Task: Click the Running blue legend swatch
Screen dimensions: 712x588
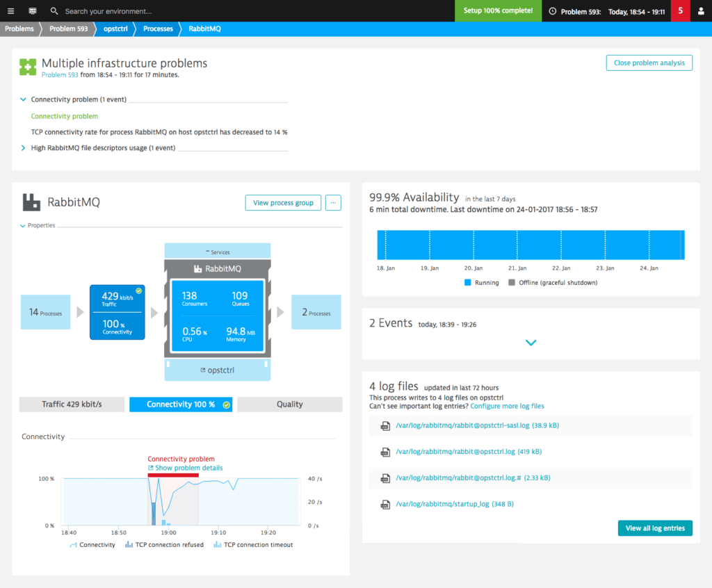Action: [467, 282]
